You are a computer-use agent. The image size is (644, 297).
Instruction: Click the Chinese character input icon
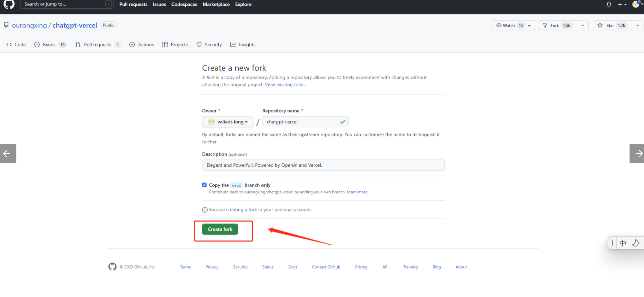[x=623, y=243]
